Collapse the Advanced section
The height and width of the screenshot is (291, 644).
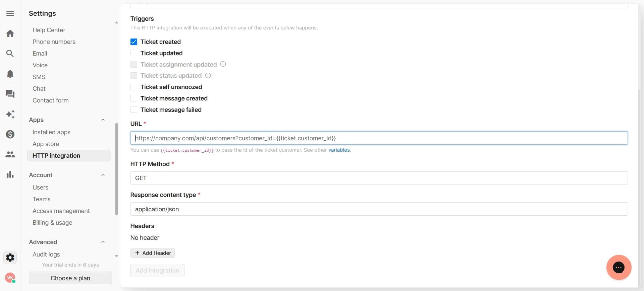pos(103,242)
